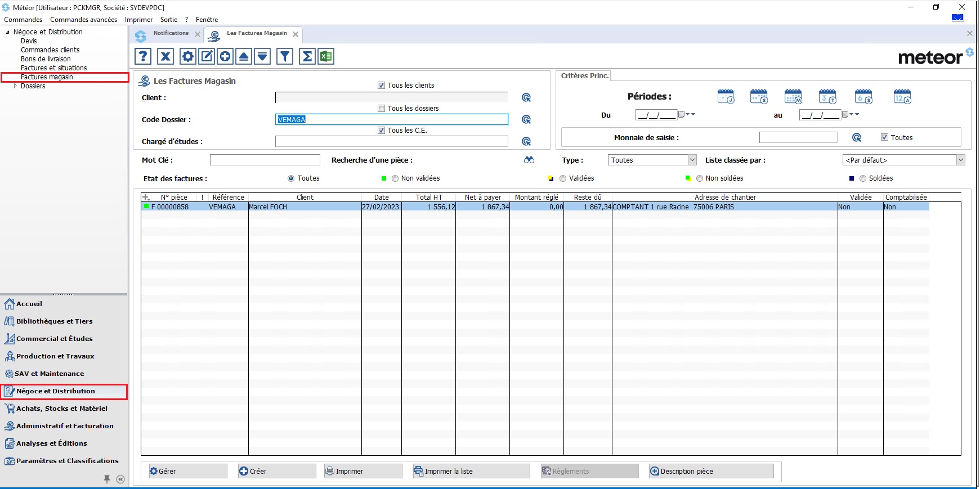Image resolution: width=980 pixels, height=489 pixels.
Task: Open the help question mark toolbar icon
Action: [x=143, y=56]
